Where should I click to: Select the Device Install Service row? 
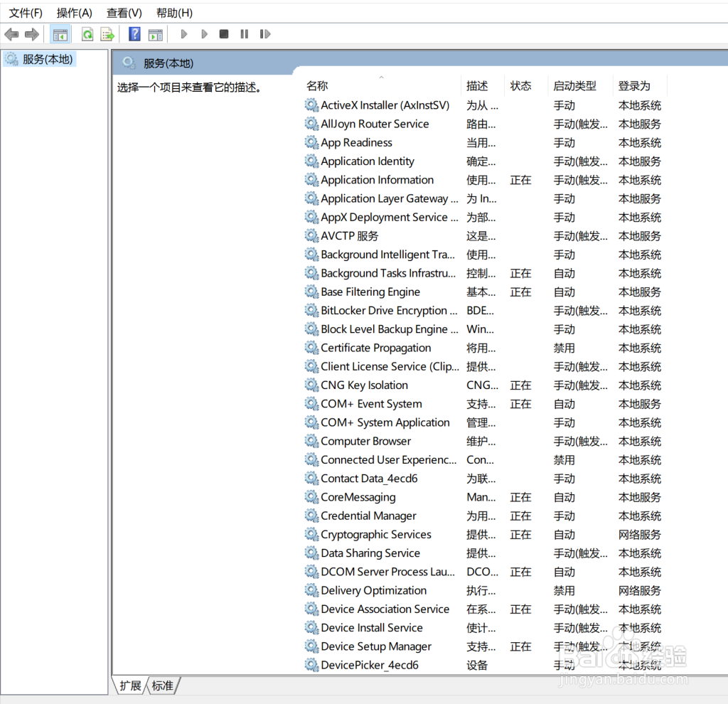(x=483, y=627)
